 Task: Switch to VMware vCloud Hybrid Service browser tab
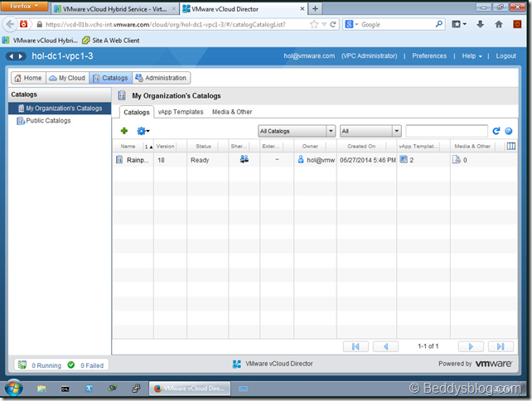tap(114, 9)
